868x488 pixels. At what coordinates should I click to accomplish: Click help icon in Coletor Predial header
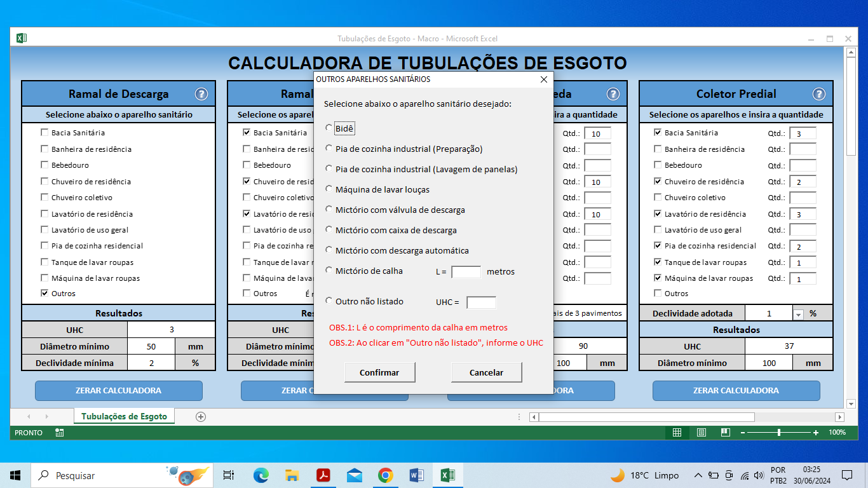(819, 94)
